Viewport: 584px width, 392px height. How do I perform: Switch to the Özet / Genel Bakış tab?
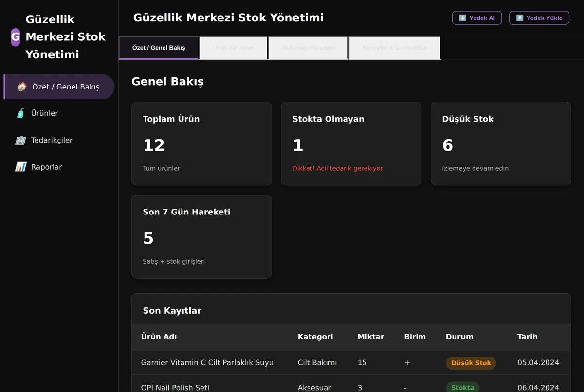click(x=159, y=48)
